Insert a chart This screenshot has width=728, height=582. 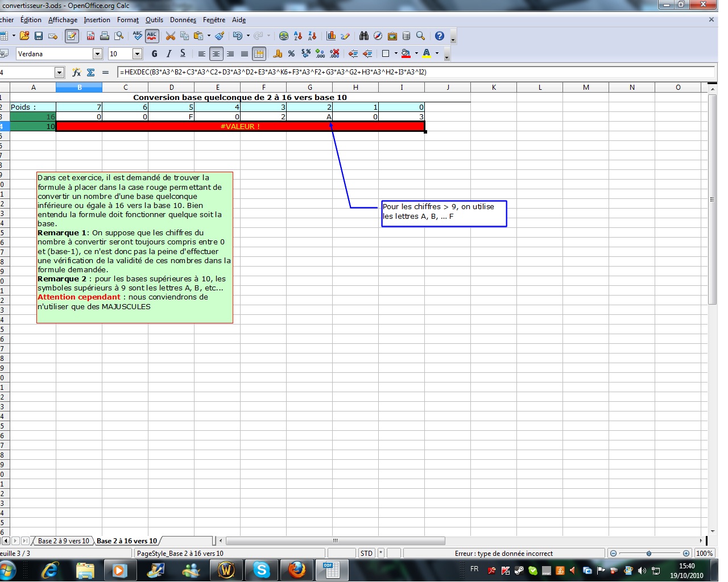pyautogui.click(x=331, y=36)
